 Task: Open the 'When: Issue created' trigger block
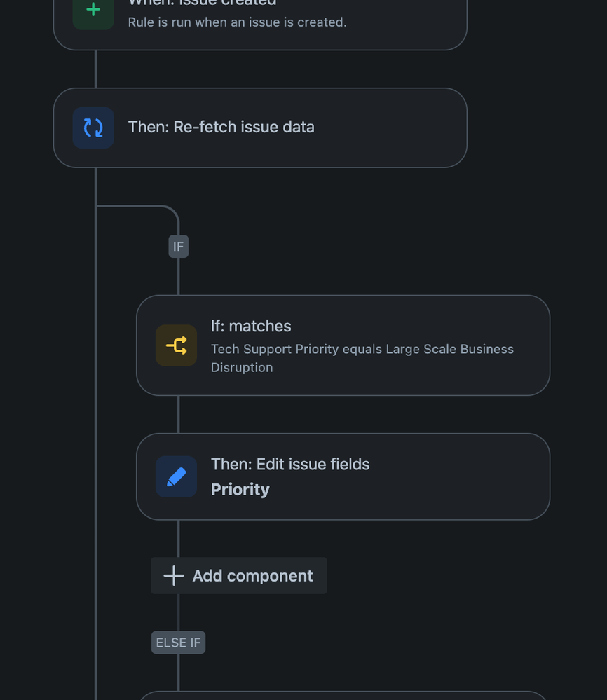pos(259,14)
